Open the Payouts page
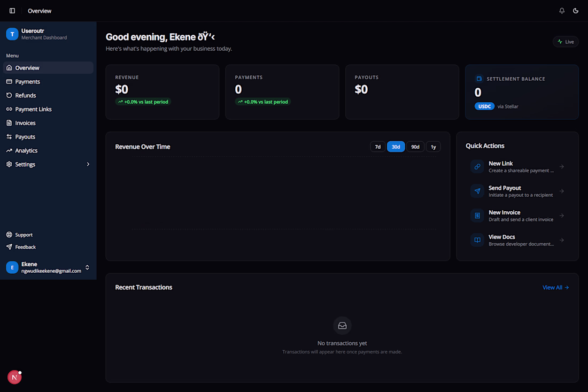The height and width of the screenshot is (392, 588). click(48, 137)
